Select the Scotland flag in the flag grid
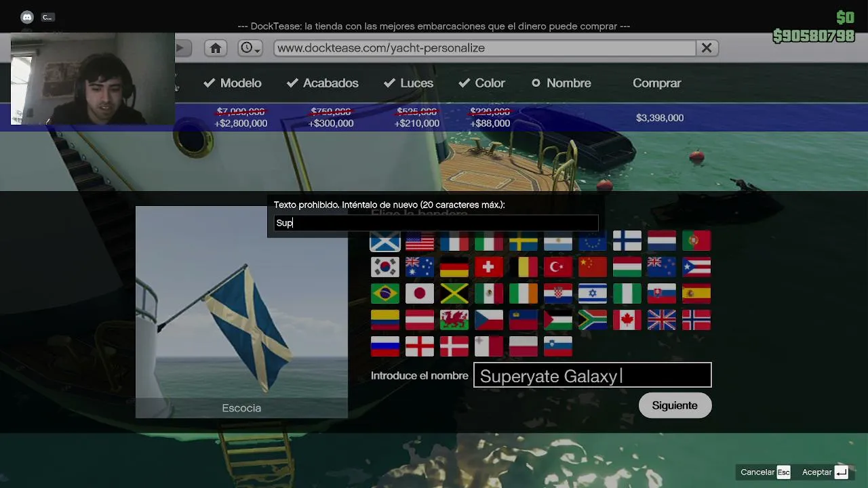The image size is (868, 488). 385,241
